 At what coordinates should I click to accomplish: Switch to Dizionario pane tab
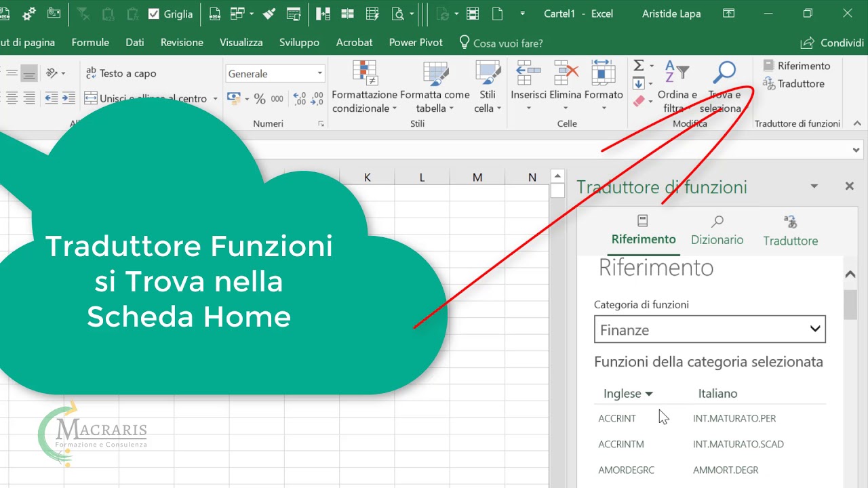(717, 230)
